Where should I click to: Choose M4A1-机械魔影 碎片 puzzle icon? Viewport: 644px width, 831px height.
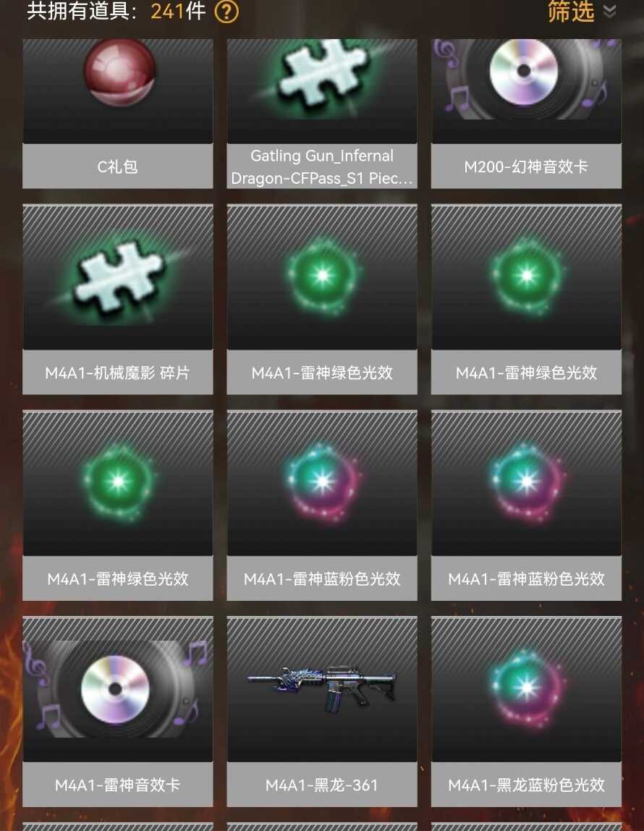118,278
